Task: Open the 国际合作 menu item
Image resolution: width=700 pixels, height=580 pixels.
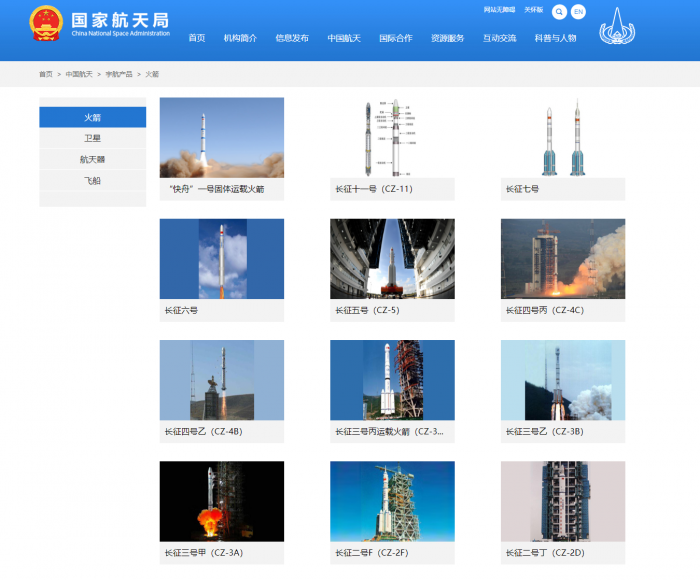Action: pos(396,38)
